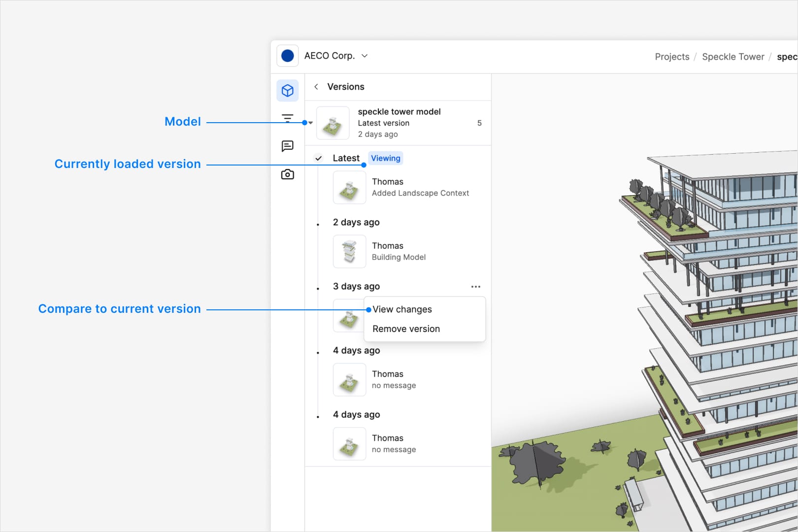Screen dimensions: 798x532
Task: Open the Models cube icon in sidebar
Action: [288, 91]
